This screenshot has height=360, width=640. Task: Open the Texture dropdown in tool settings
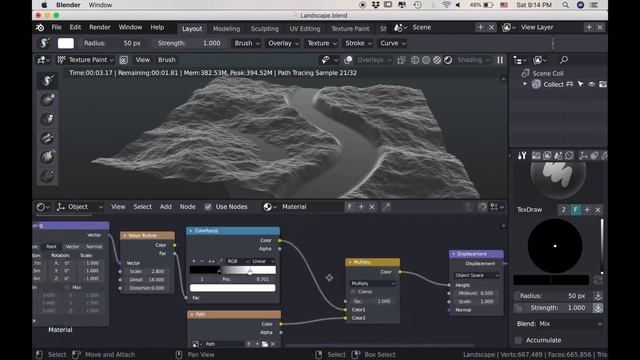[322, 43]
